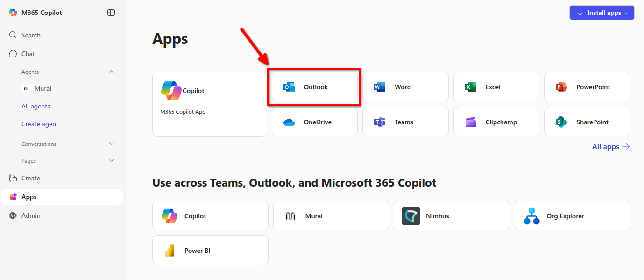Launch PowerPoint from the Apps grid
Image resolution: width=644 pixels, height=280 pixels.
tap(587, 87)
